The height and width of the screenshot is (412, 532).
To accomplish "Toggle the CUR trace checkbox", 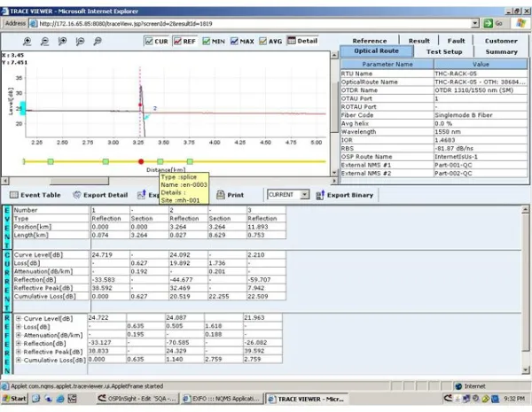I will pyautogui.click(x=149, y=41).
